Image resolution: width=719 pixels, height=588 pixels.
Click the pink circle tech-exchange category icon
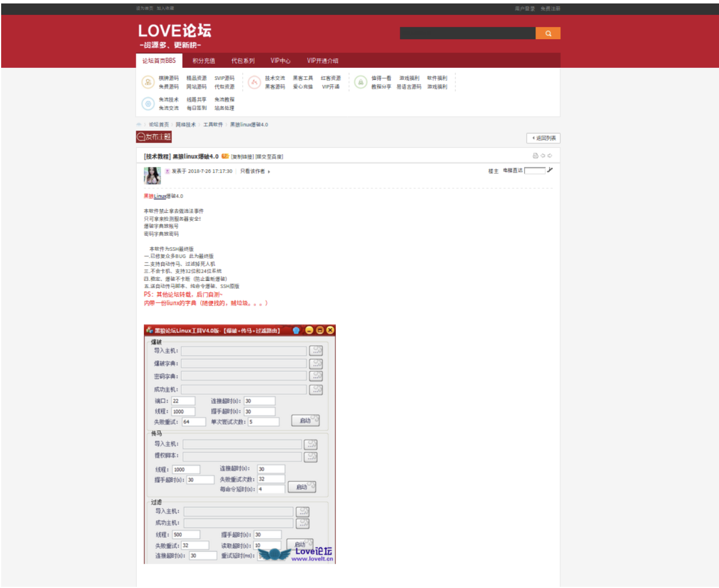(x=254, y=82)
